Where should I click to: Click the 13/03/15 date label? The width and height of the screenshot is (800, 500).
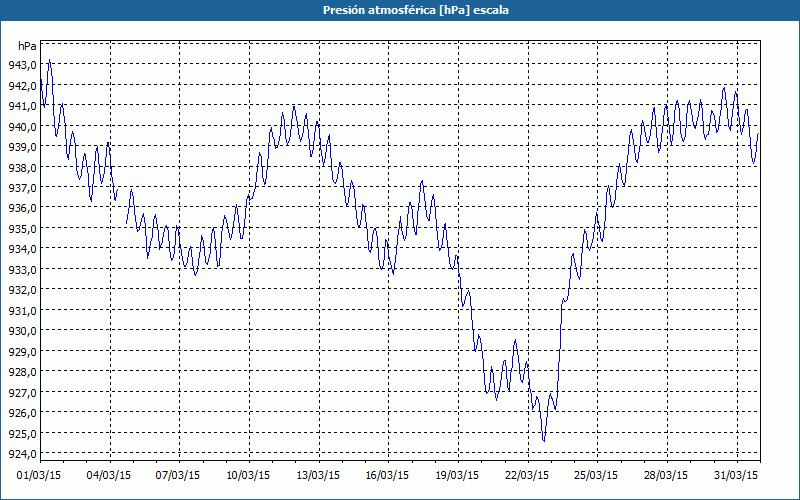318,475
